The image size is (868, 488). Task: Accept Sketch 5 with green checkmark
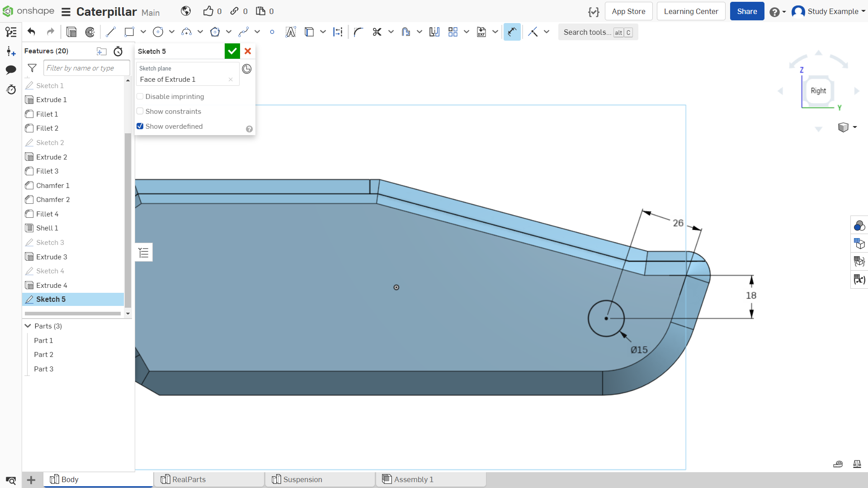(232, 51)
